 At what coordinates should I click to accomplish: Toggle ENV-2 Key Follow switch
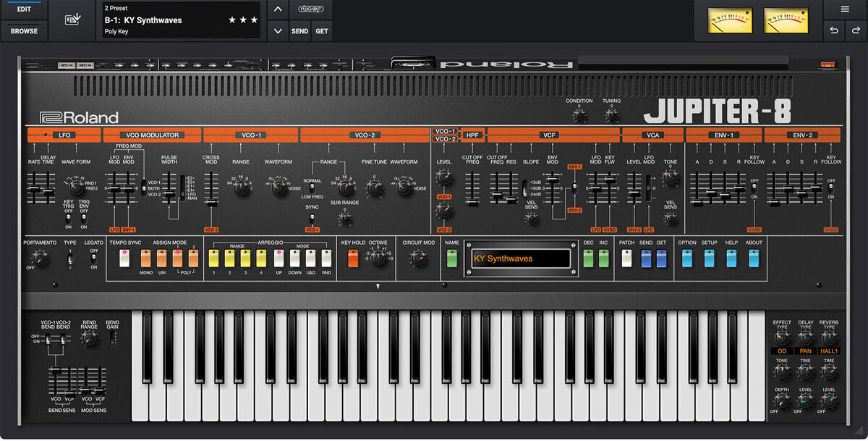[832, 188]
